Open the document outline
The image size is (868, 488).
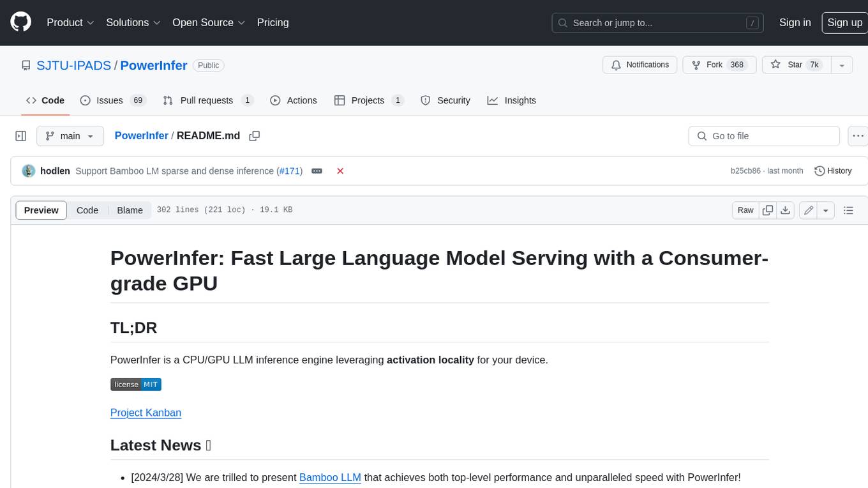(848, 210)
